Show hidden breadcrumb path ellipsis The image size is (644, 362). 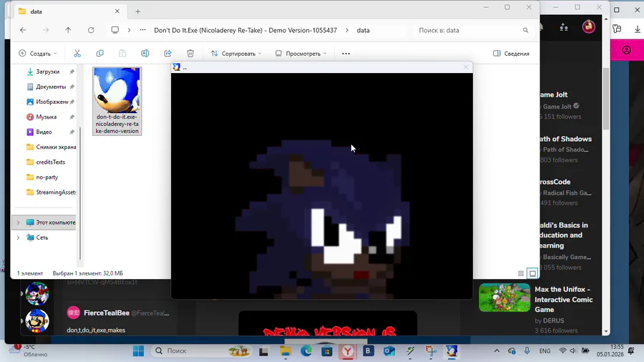click(x=142, y=30)
